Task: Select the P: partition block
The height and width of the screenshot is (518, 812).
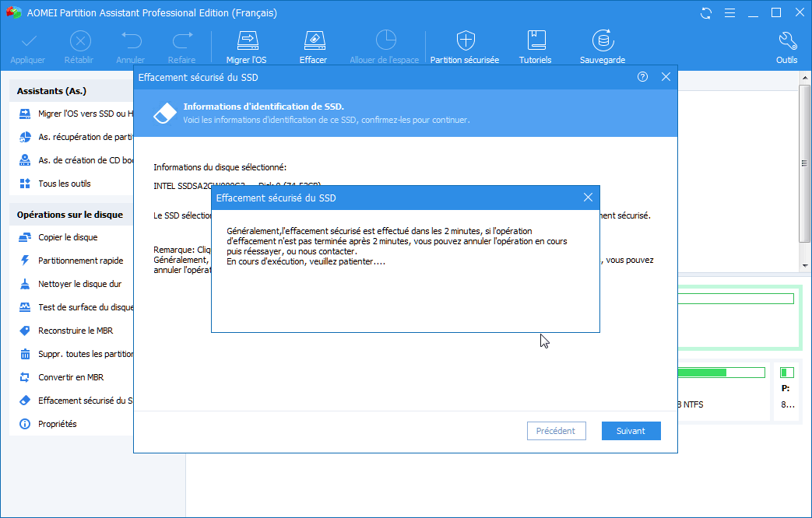Action: pos(787,390)
